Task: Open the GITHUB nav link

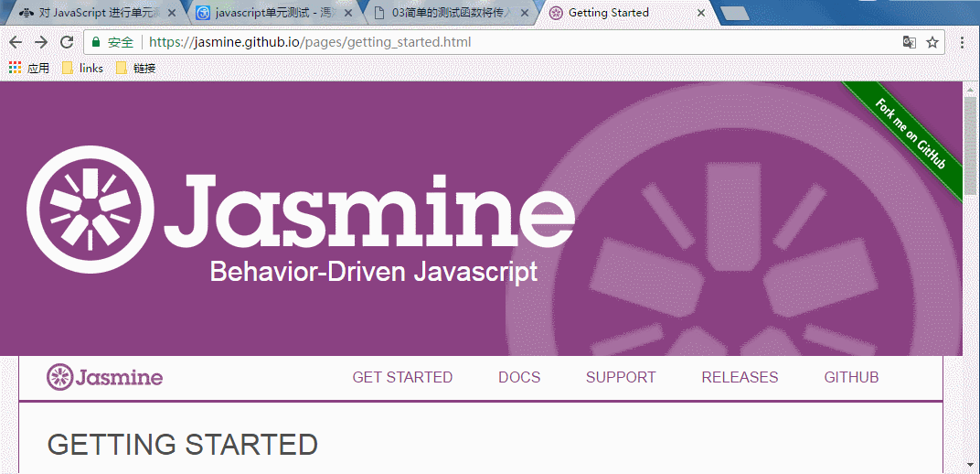Action: [x=851, y=377]
